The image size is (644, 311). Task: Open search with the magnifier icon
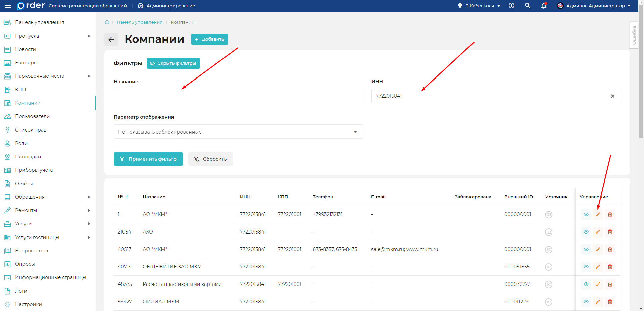528,6
